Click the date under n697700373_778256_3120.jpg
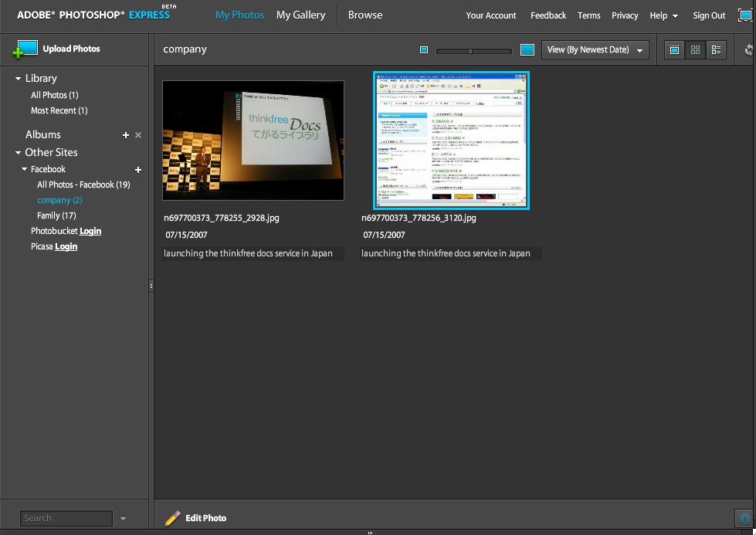This screenshot has height=535, width=756. click(x=384, y=235)
